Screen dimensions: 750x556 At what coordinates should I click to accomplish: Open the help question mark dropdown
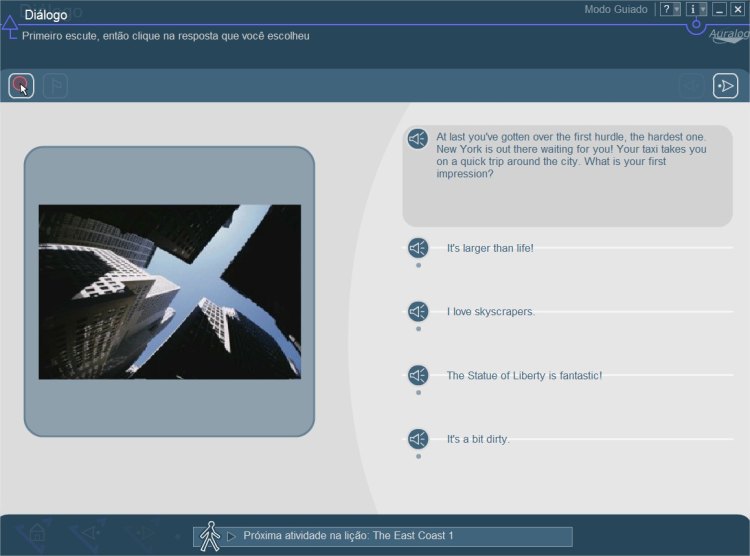(670, 9)
